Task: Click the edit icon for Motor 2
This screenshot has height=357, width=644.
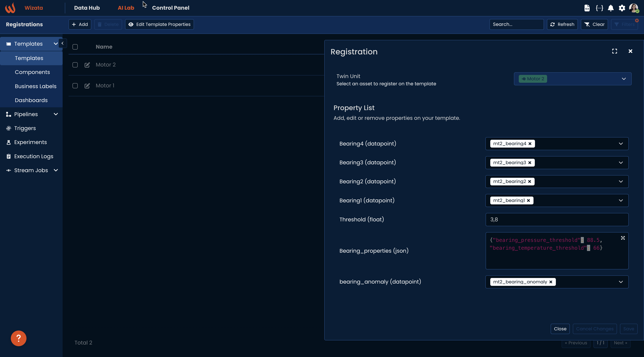Action: [87, 65]
